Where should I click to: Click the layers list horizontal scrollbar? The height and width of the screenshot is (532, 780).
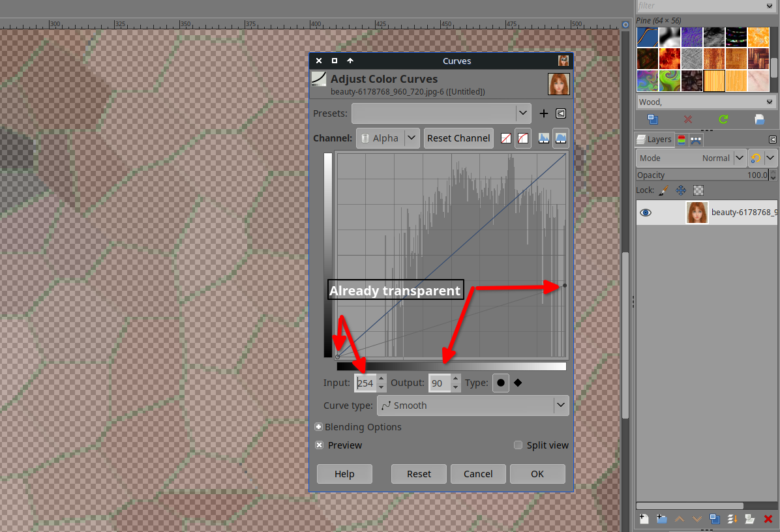690,506
